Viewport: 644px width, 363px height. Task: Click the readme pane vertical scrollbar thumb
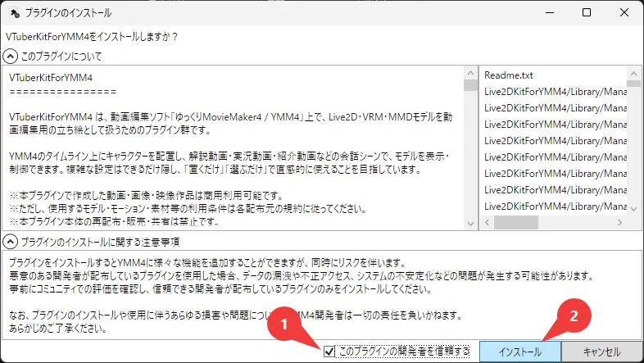pos(470,85)
